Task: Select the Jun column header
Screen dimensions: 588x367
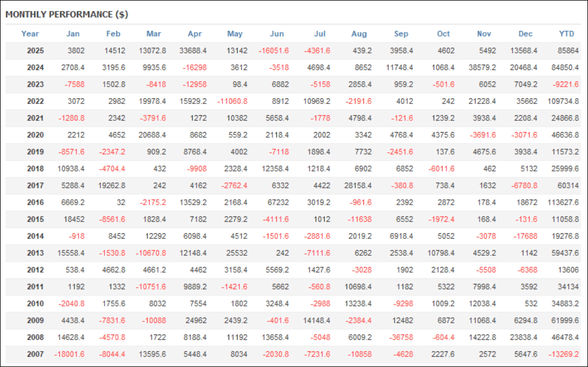Action: pos(277,34)
